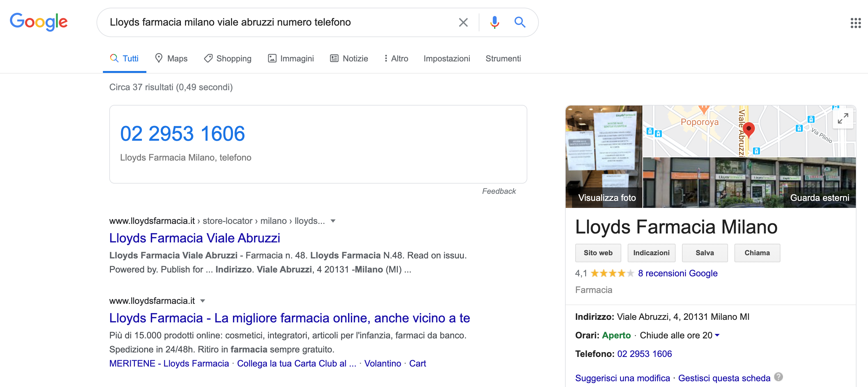Open Impostazioni menu
868x387 pixels.
446,58
